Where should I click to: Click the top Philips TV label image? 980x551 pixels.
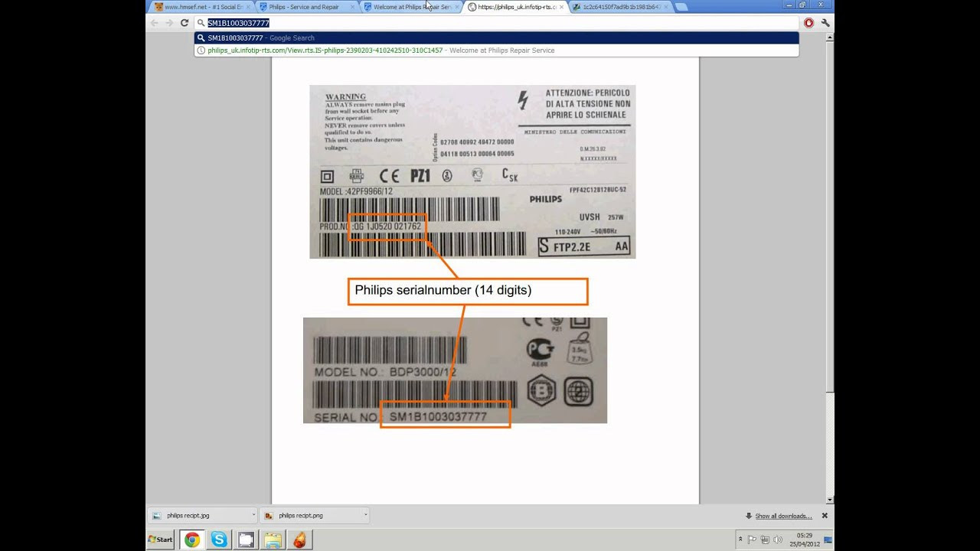click(x=472, y=171)
